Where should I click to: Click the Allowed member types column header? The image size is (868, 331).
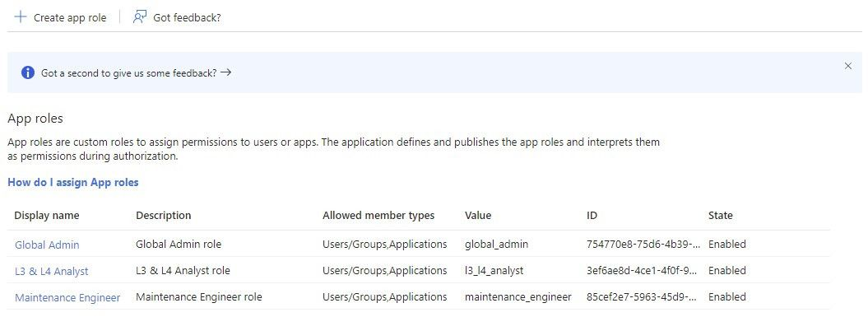[378, 216]
